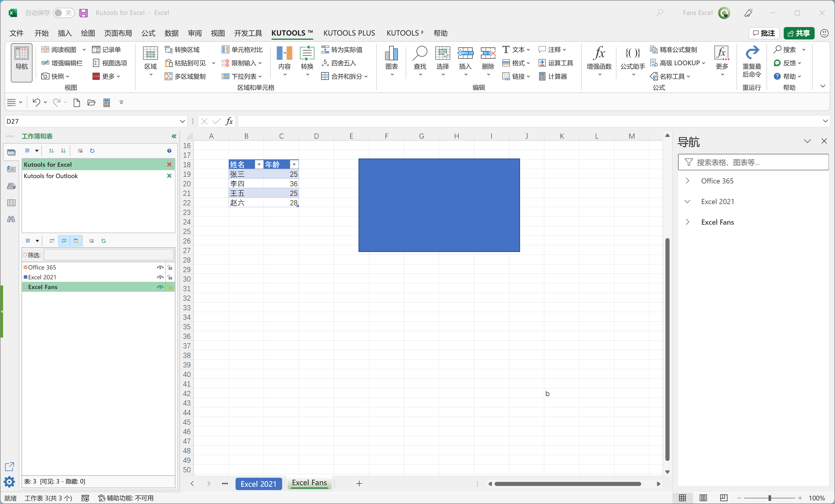Image resolution: width=835 pixels, height=504 pixels.
Task: Click the 共享 share button
Action: click(799, 33)
